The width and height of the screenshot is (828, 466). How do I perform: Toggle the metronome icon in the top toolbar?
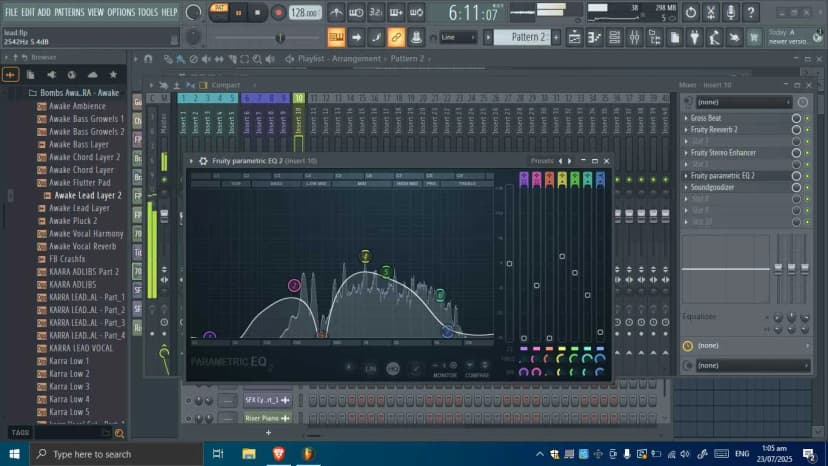point(336,12)
